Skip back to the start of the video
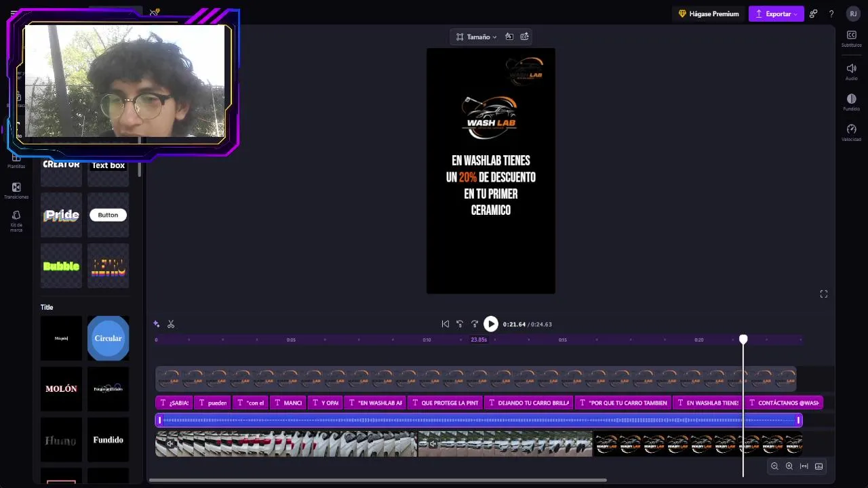This screenshot has width=868, height=488. [446, 324]
